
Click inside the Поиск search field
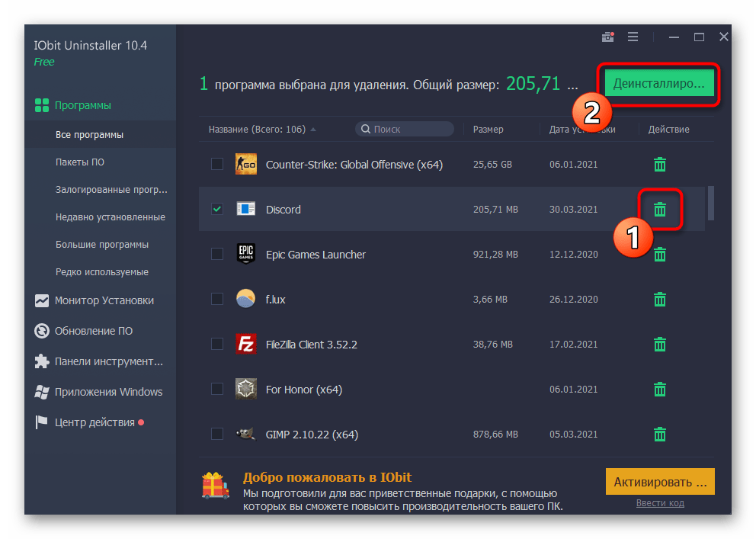click(x=404, y=128)
